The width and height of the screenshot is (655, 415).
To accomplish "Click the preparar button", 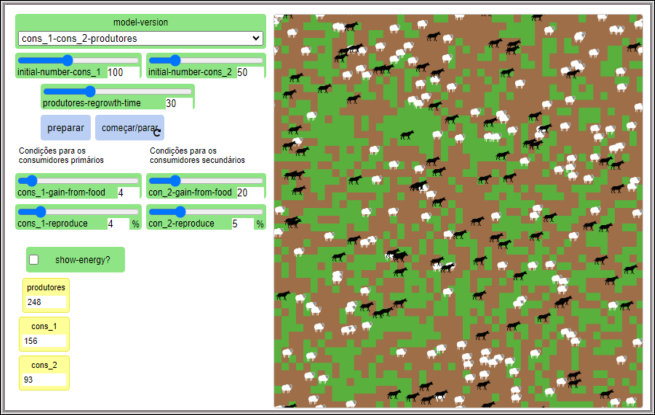I will pos(66,128).
